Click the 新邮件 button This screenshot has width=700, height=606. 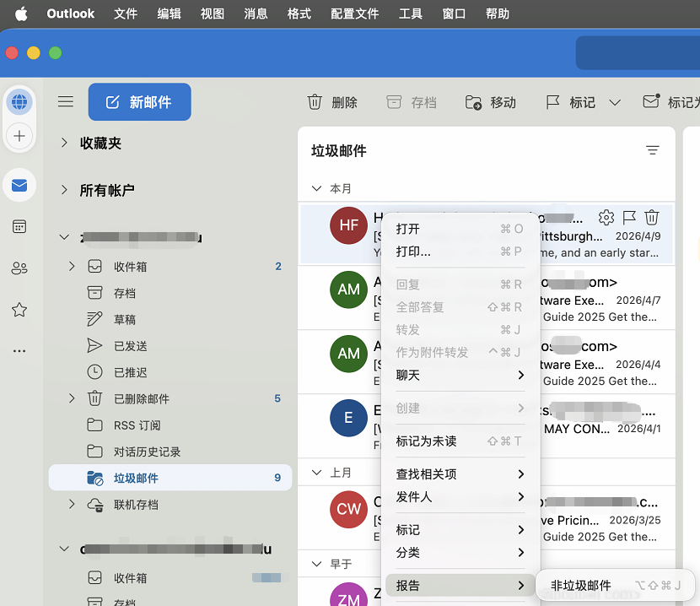click(x=139, y=102)
